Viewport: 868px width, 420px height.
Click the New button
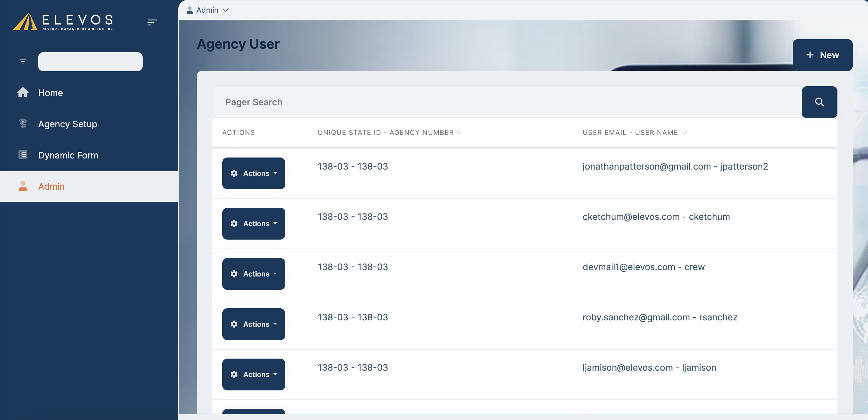[822, 55]
